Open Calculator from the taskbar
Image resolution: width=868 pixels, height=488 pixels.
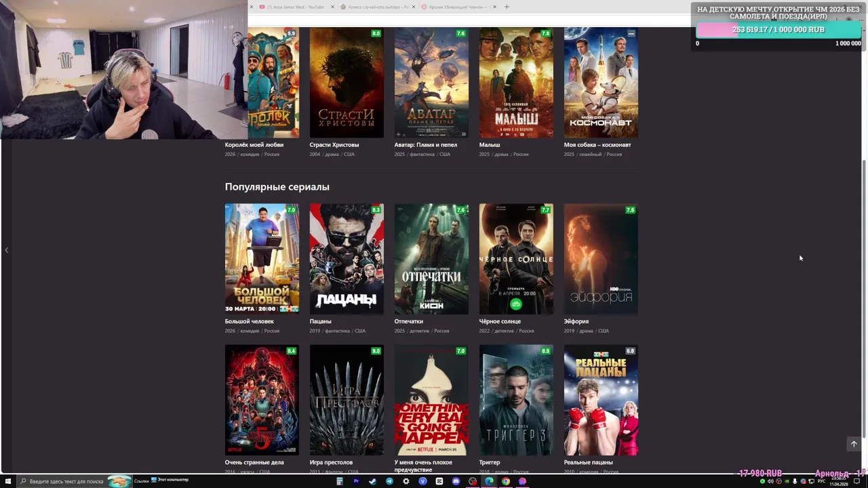340,481
